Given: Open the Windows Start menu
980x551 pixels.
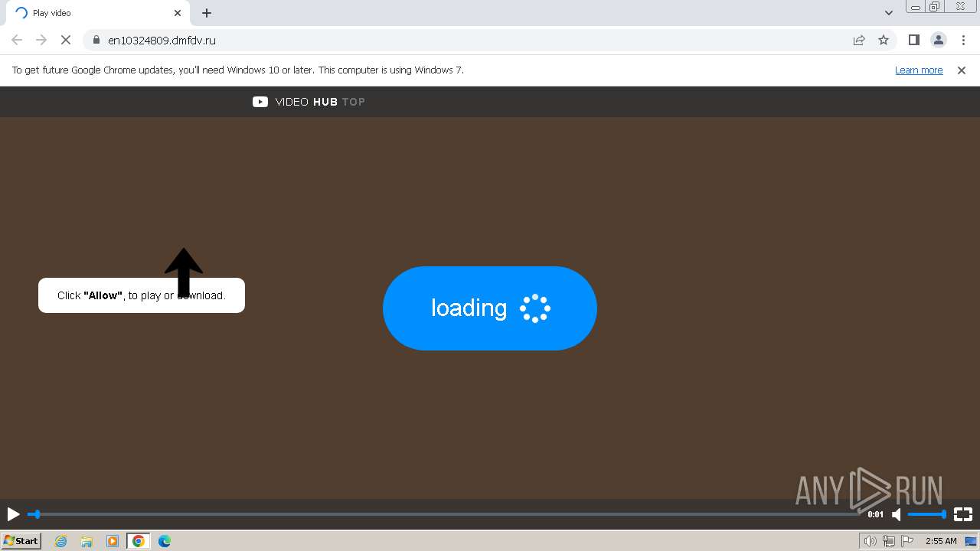Looking at the screenshot, I should 21,541.
